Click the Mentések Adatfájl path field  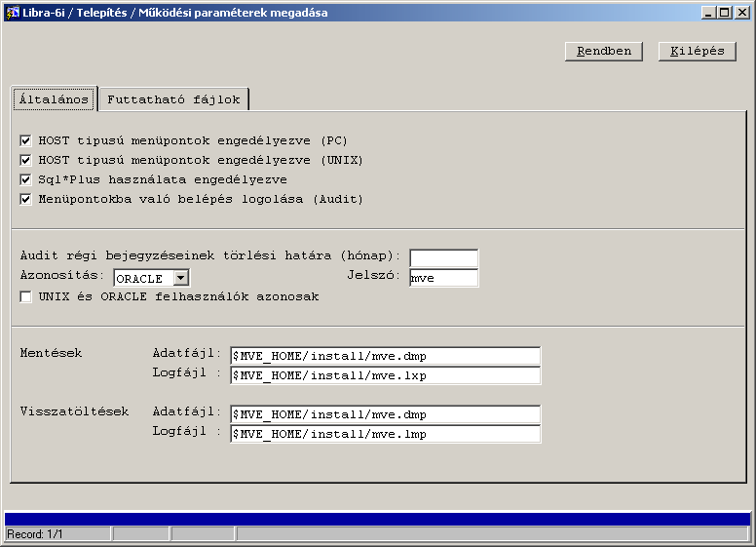point(385,356)
